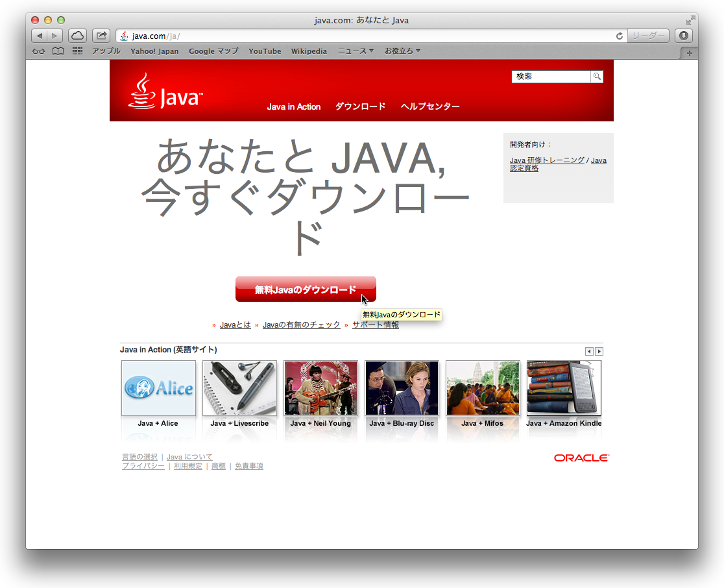Click the iCloud Tabs button

pyautogui.click(x=77, y=36)
